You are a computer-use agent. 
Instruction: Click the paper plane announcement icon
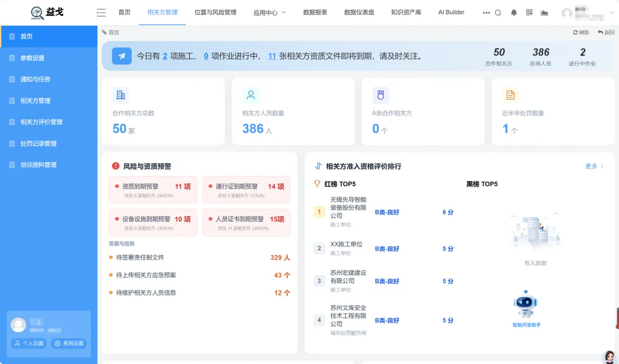click(x=122, y=56)
